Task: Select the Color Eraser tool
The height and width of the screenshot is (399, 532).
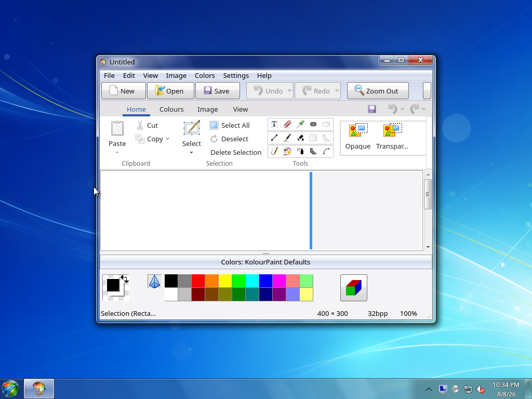Action: 287,151
